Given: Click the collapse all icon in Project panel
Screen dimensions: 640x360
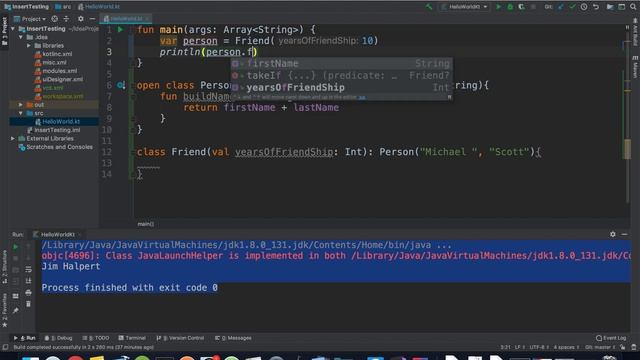Looking at the screenshot, I should [66, 19].
